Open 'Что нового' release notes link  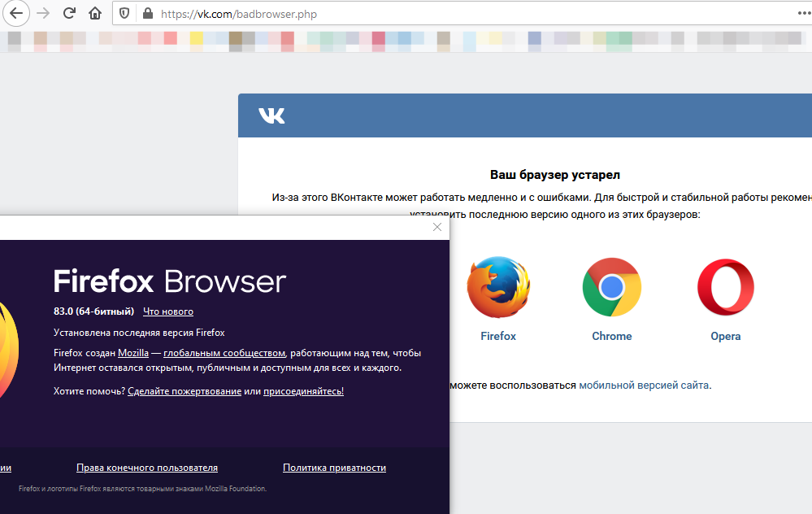[167, 311]
